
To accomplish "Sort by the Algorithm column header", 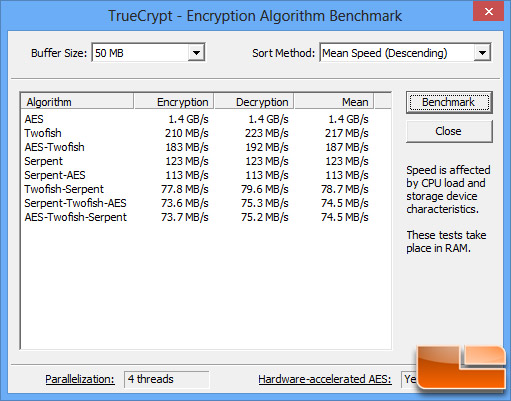I will point(77,102).
